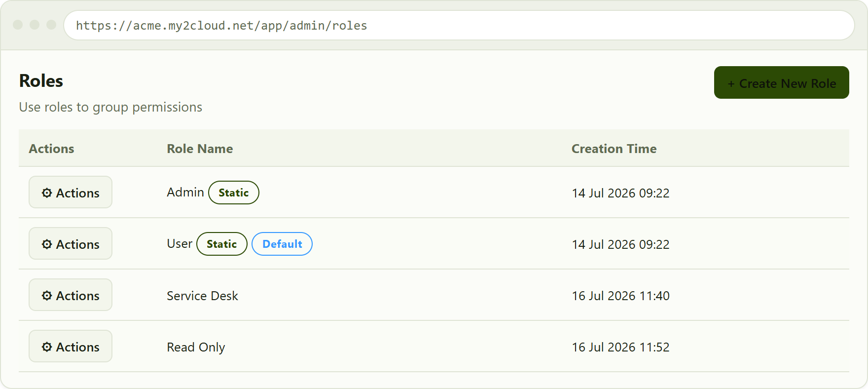The height and width of the screenshot is (389, 868).
Task: Click the 'Use roles to group permissions' subtitle
Action: click(x=110, y=107)
